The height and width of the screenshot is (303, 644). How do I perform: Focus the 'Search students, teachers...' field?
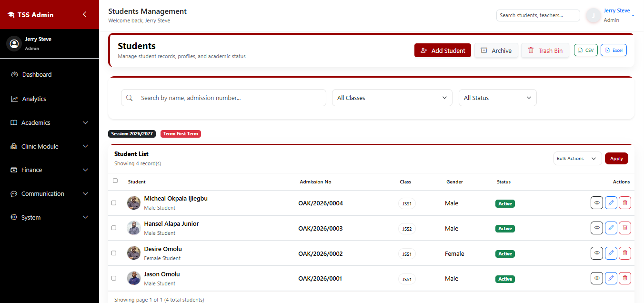[538, 15]
